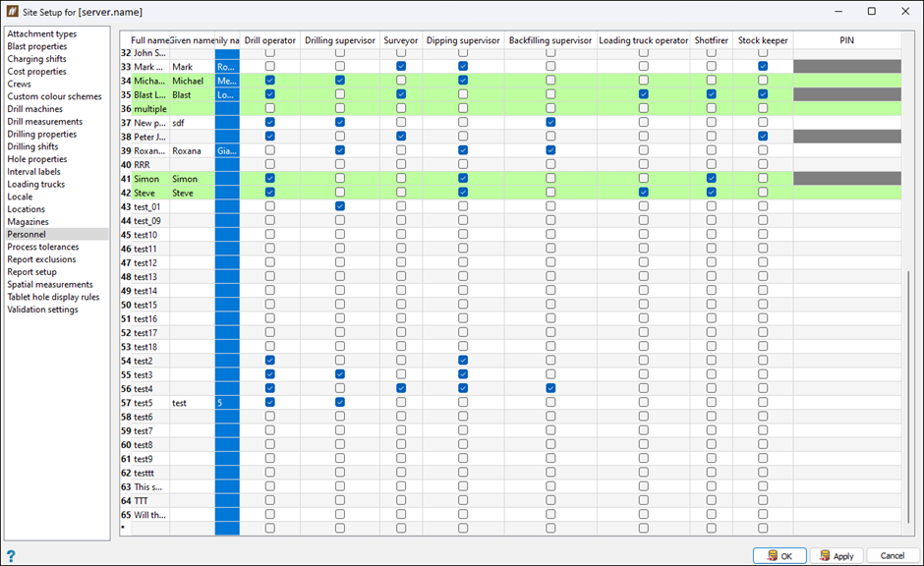Viewport: 924px width, 566px height.
Task: Click the blue help question mark icon
Action: (11, 556)
